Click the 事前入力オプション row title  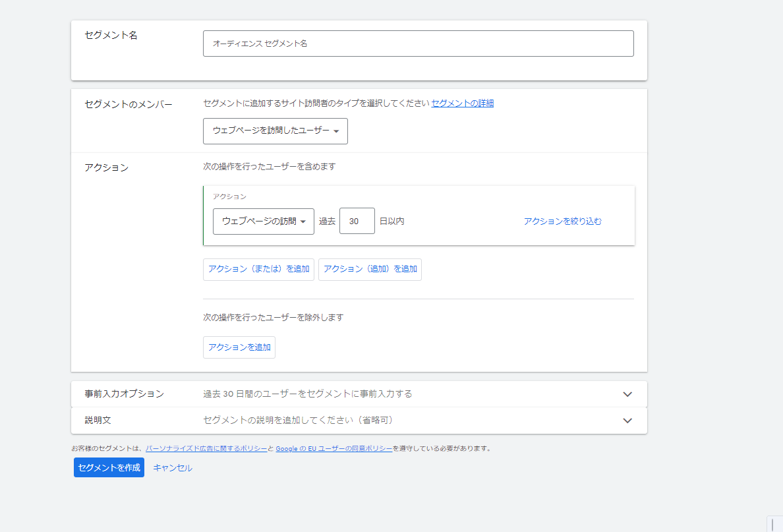[x=124, y=394]
